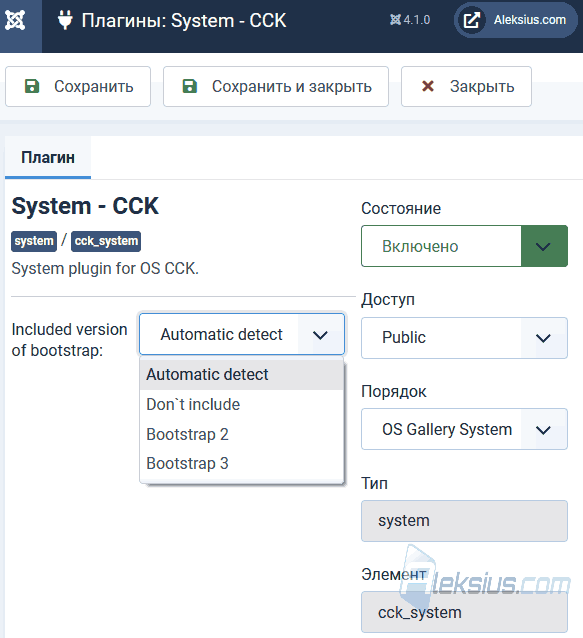The height and width of the screenshot is (638, 583).
Task: Click the Joomla 4.1.0 version badge
Action: click(x=410, y=20)
